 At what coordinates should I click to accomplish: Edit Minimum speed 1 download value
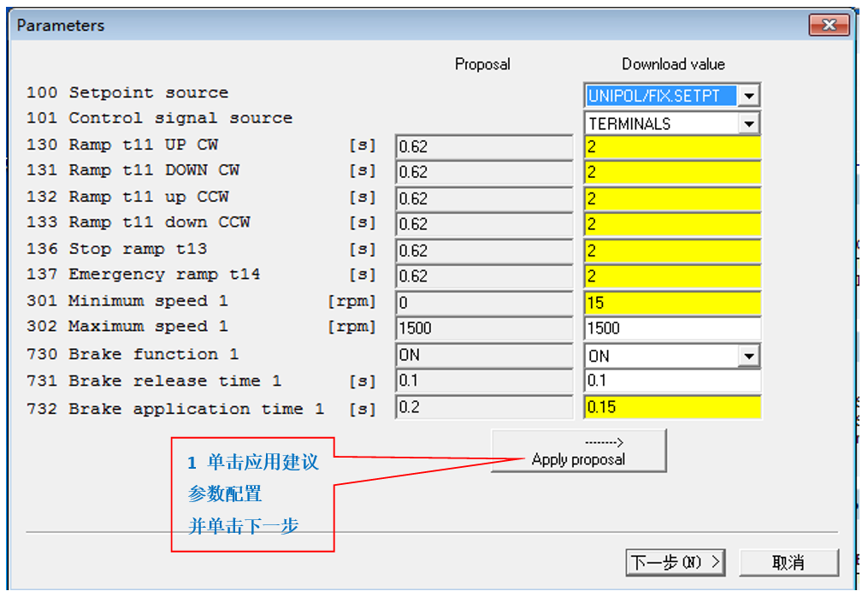tap(672, 303)
